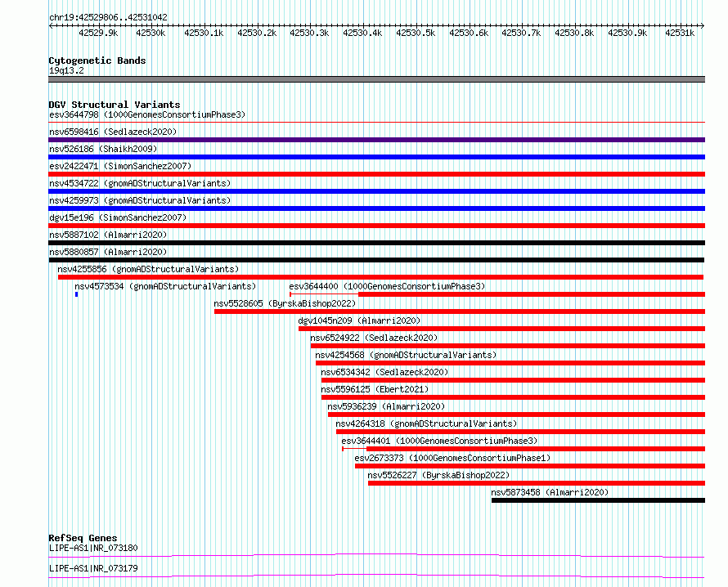The height and width of the screenshot is (587, 728).
Task: Click the DGV Structural Variants track title
Action: tap(115, 105)
